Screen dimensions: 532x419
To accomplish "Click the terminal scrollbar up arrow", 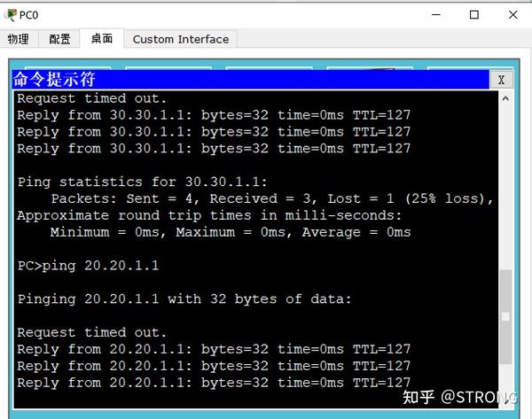I will tap(505, 98).
